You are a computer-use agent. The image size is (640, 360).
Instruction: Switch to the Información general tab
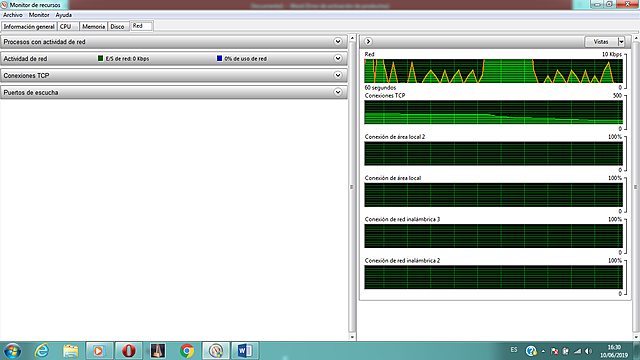click(29, 27)
